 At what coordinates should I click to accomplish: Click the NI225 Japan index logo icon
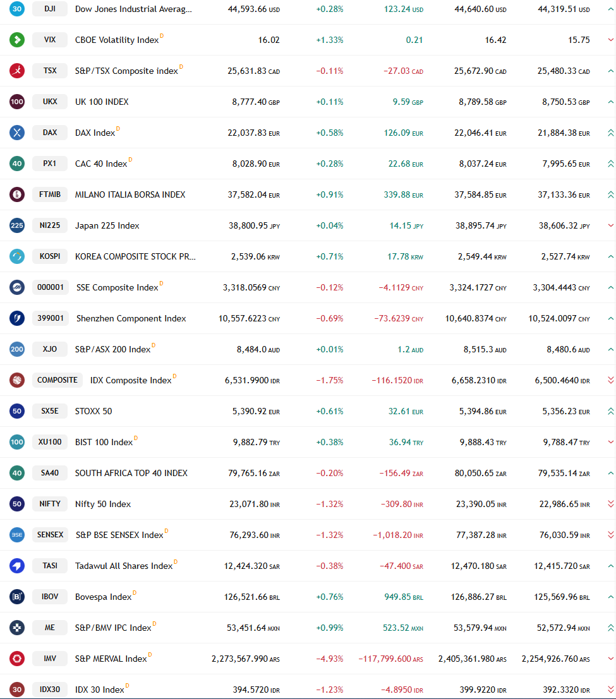(17, 225)
